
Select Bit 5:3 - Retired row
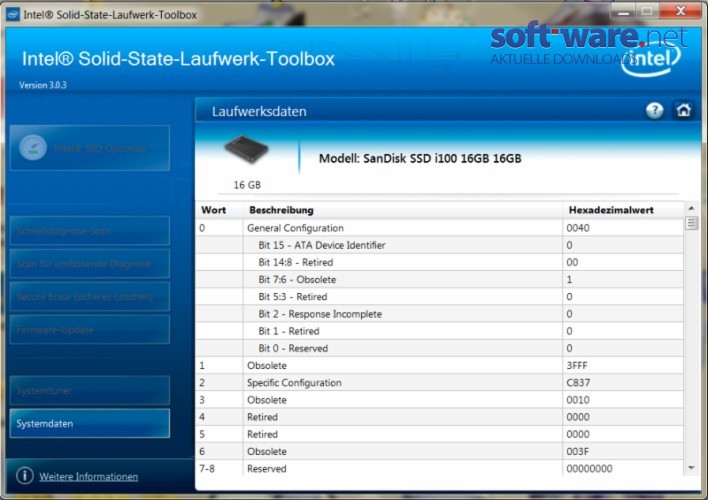pos(440,296)
